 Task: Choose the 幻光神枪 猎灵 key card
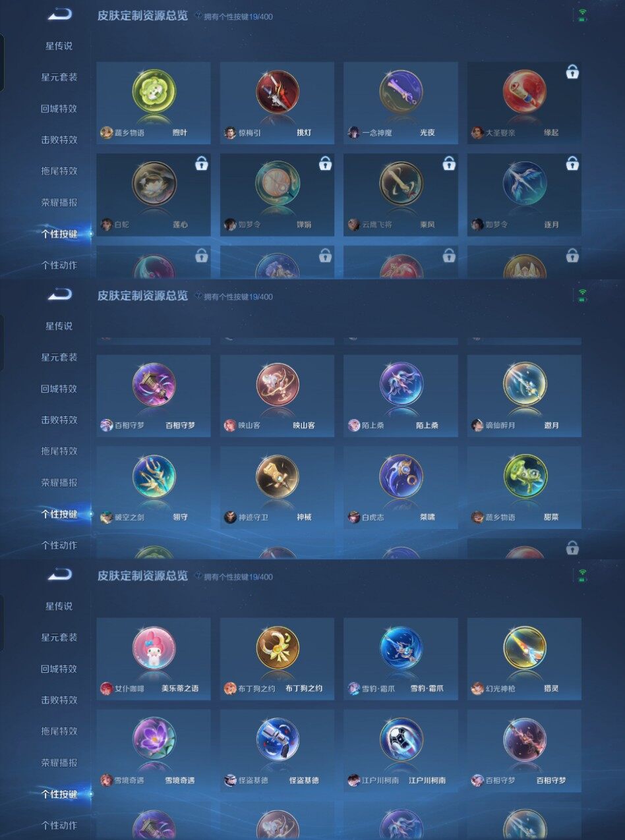pos(524,659)
